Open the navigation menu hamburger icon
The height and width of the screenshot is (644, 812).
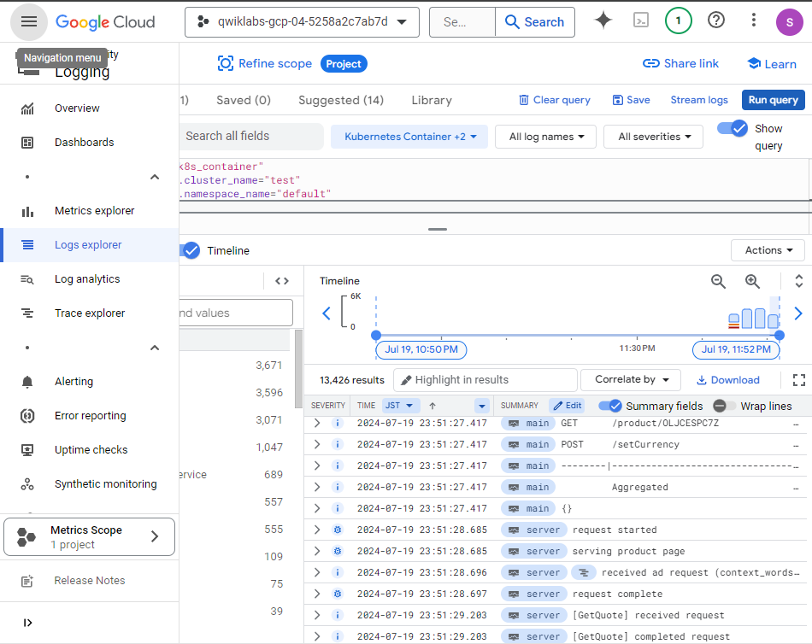(29, 21)
